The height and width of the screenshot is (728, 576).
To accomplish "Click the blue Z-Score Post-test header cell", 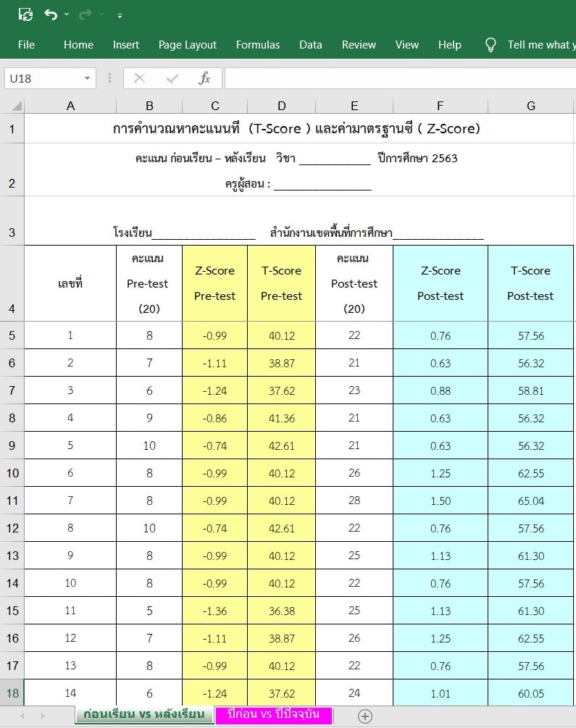I will point(441,283).
